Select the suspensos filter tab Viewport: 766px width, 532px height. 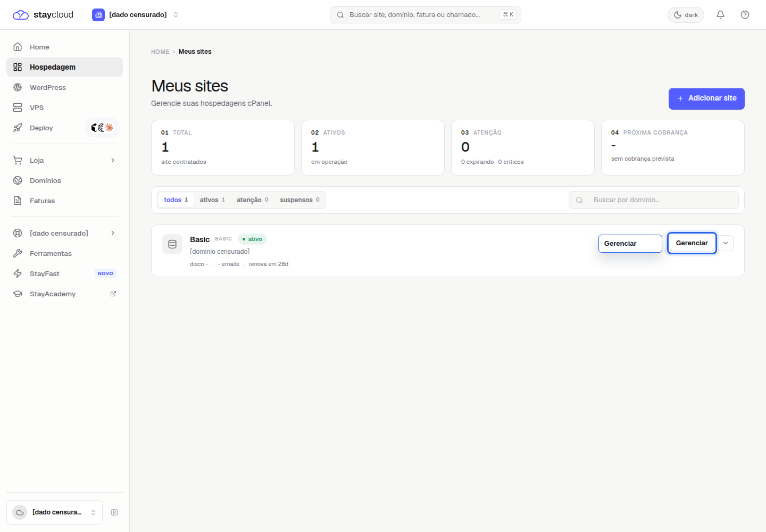point(300,200)
